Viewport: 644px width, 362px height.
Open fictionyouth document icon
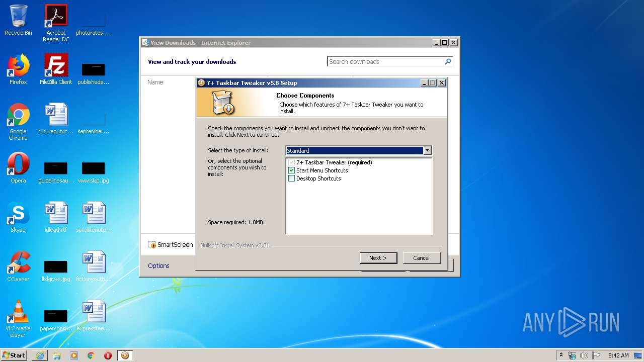click(x=94, y=266)
